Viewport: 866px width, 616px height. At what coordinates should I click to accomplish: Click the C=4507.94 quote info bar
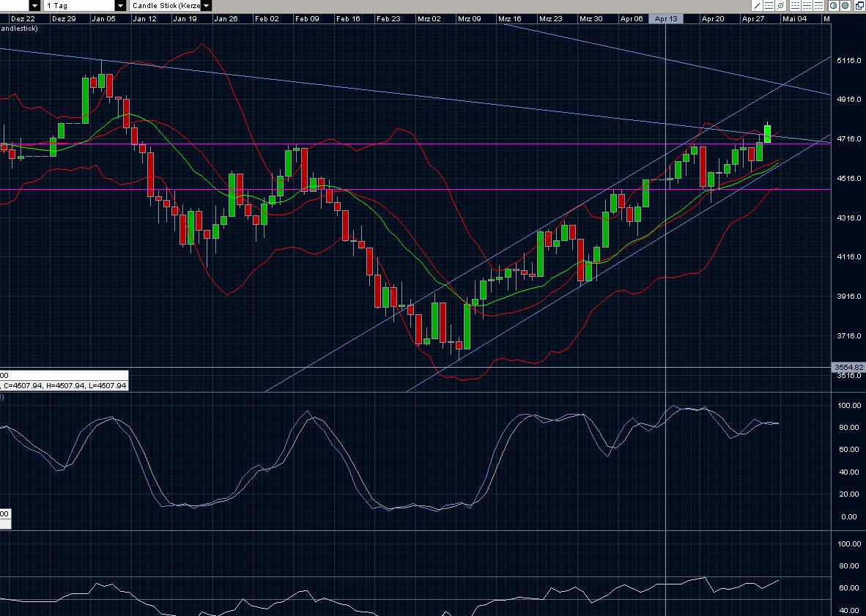66,385
